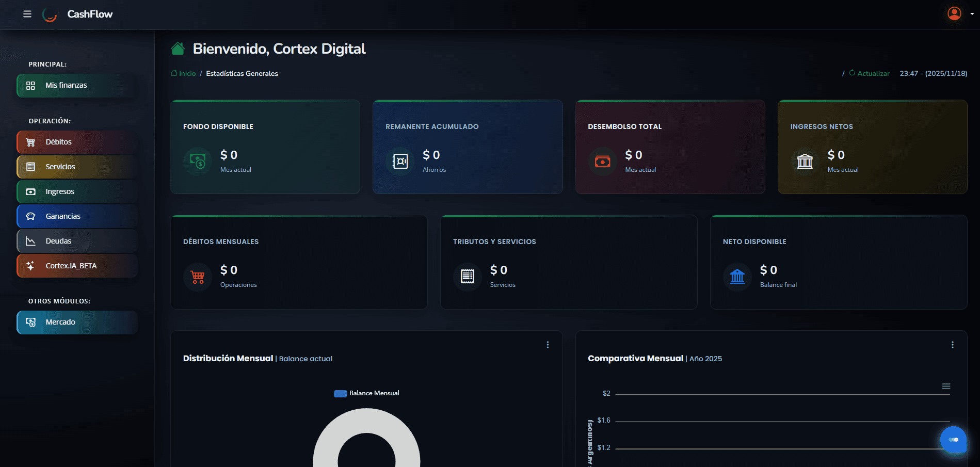This screenshot has width=980, height=467.
Task: Click the Servicios list icon
Action: pyautogui.click(x=31, y=167)
